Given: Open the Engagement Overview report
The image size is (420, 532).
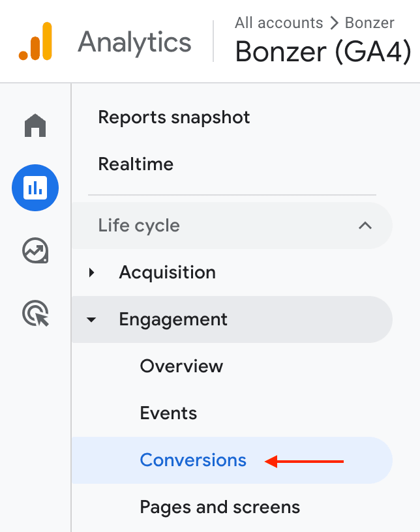Looking at the screenshot, I should tap(181, 366).
